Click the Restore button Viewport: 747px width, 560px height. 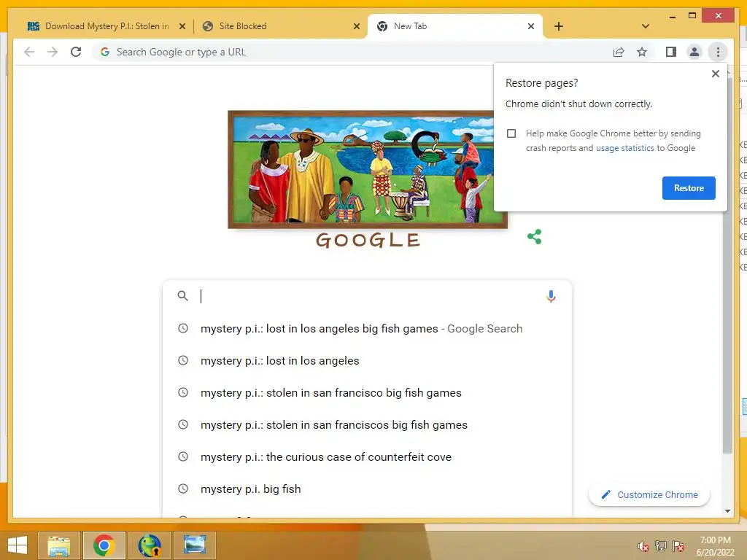(689, 188)
